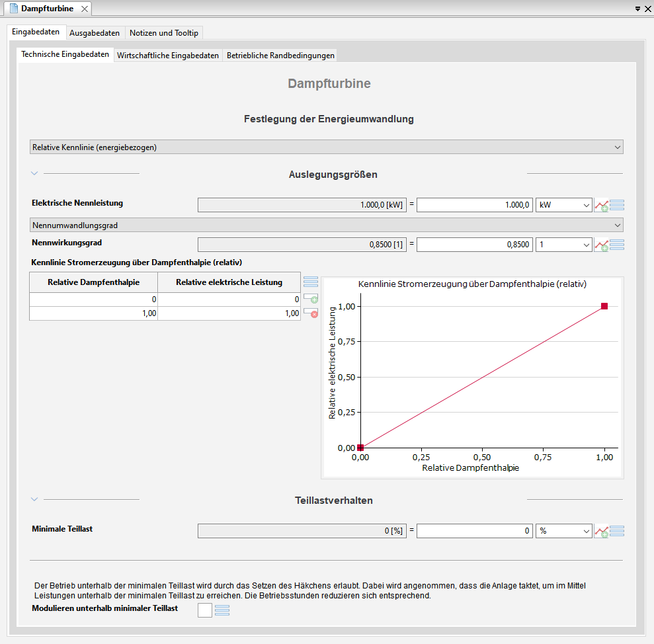Open Notizen und Tooltip tab

point(164,33)
